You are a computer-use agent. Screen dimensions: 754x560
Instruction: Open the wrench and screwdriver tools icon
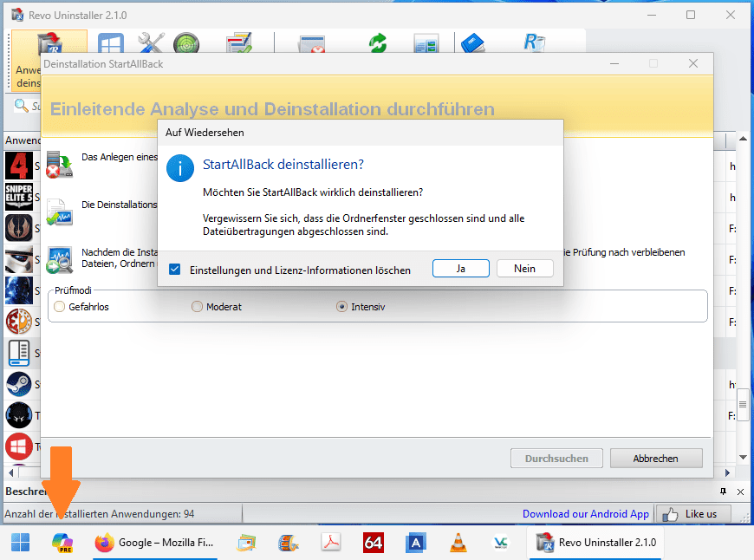151,42
